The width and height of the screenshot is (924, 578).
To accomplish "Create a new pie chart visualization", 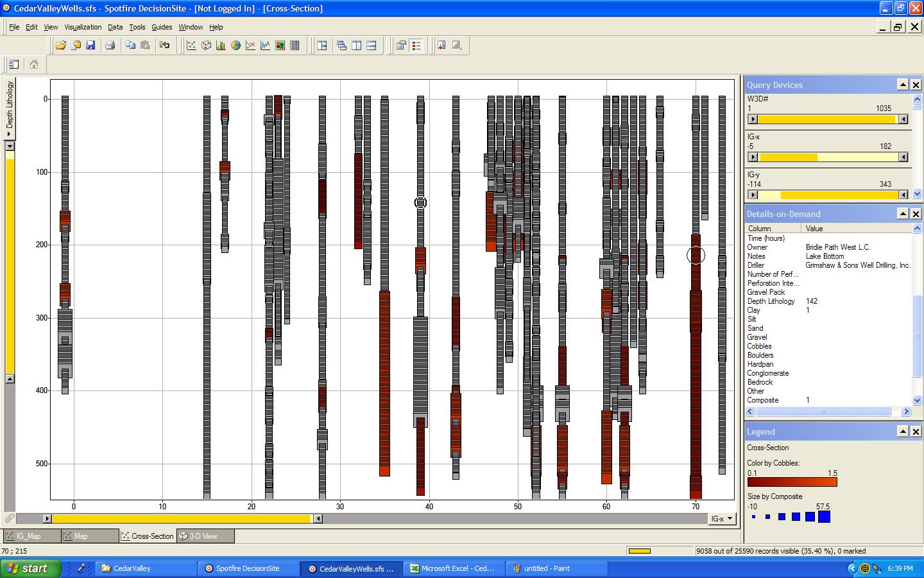I will point(235,46).
